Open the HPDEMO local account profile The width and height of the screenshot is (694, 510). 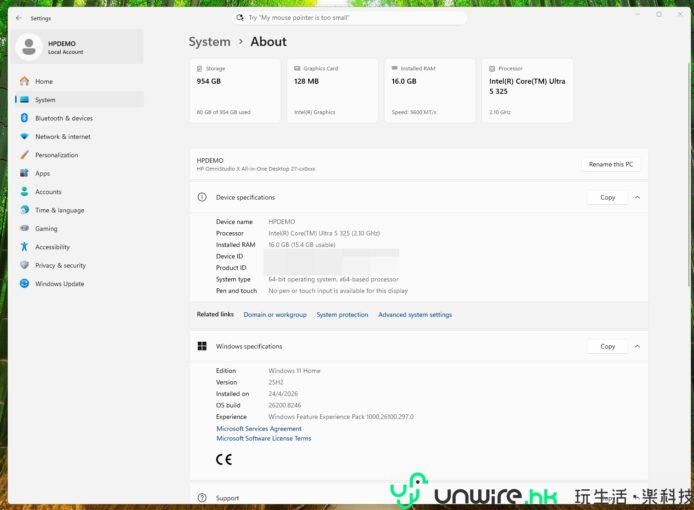tap(78, 47)
